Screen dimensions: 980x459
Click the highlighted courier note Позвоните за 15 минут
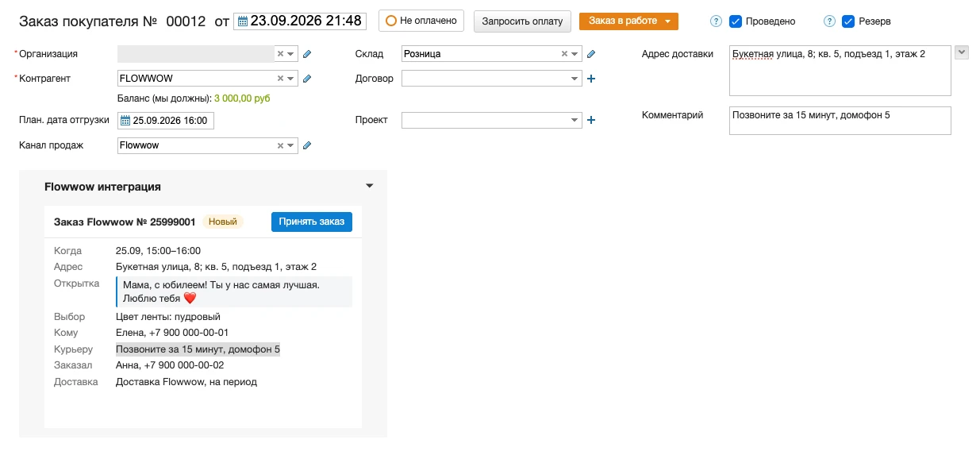click(x=198, y=349)
